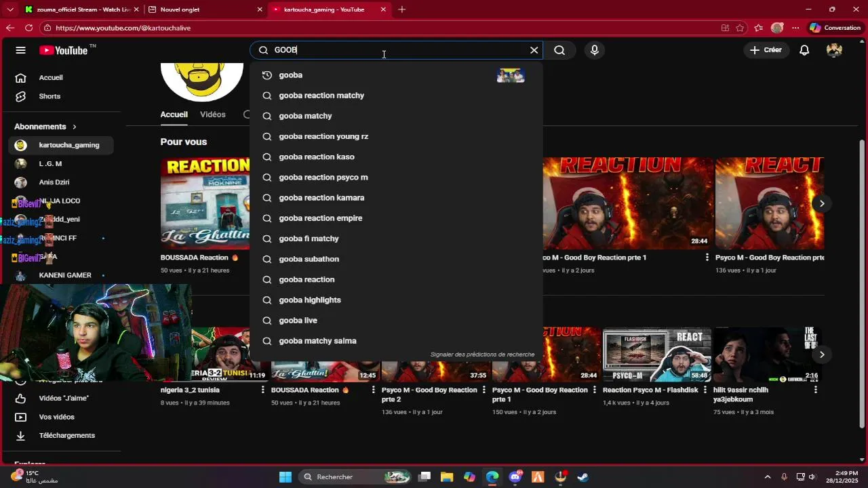
Task: Open the Anis Dziri subscription
Action: [x=61, y=182]
